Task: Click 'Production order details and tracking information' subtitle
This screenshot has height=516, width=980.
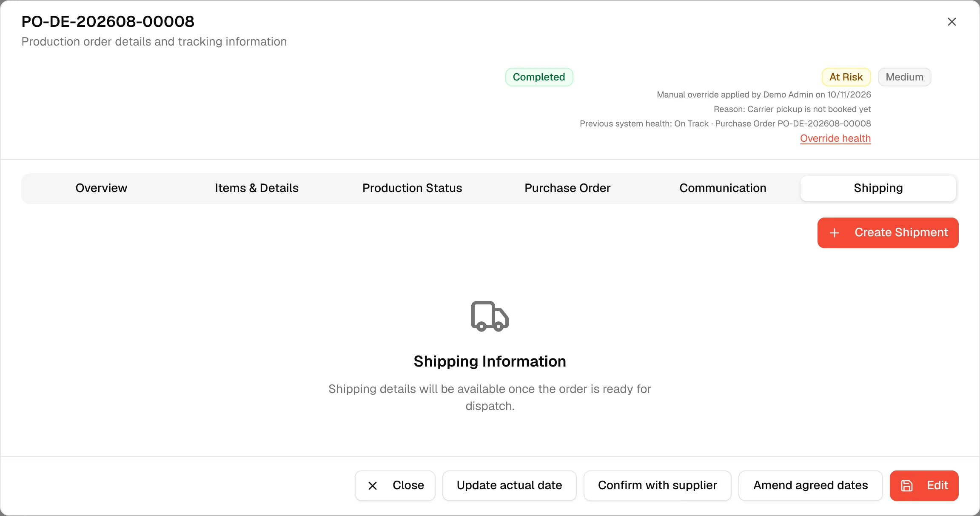Action: point(154,42)
